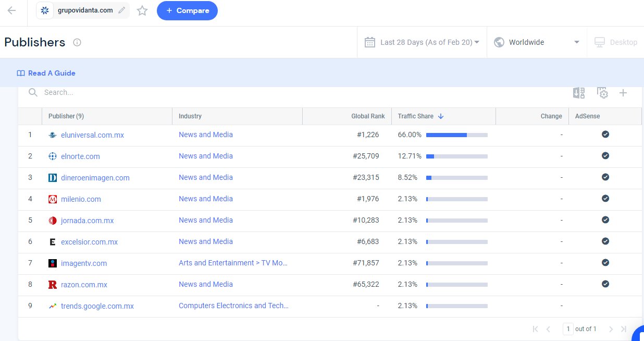
Task: Open News and Media industry for elnorte.com
Action: click(206, 156)
